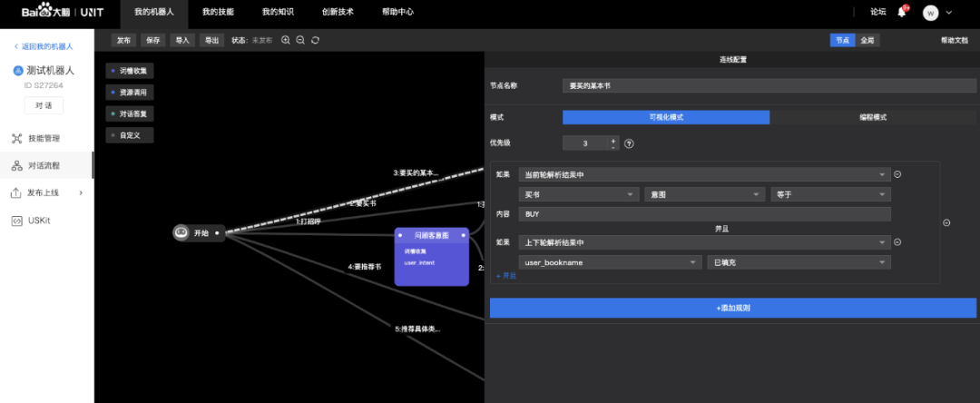The height and width of the screenshot is (403, 980).
Task: Click the 导入 button
Action: pos(182,40)
